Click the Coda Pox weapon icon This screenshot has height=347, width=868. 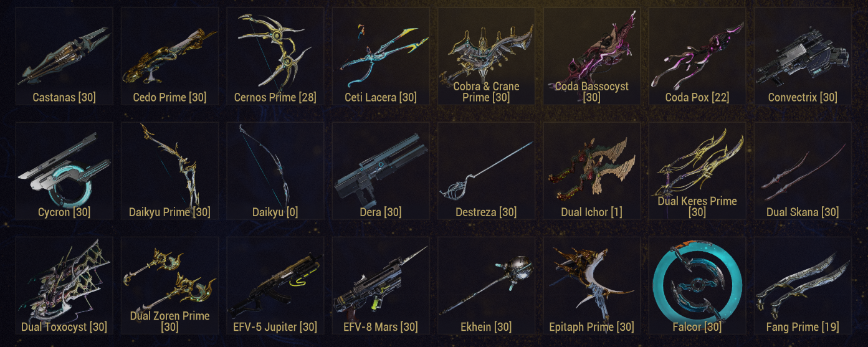(697, 56)
